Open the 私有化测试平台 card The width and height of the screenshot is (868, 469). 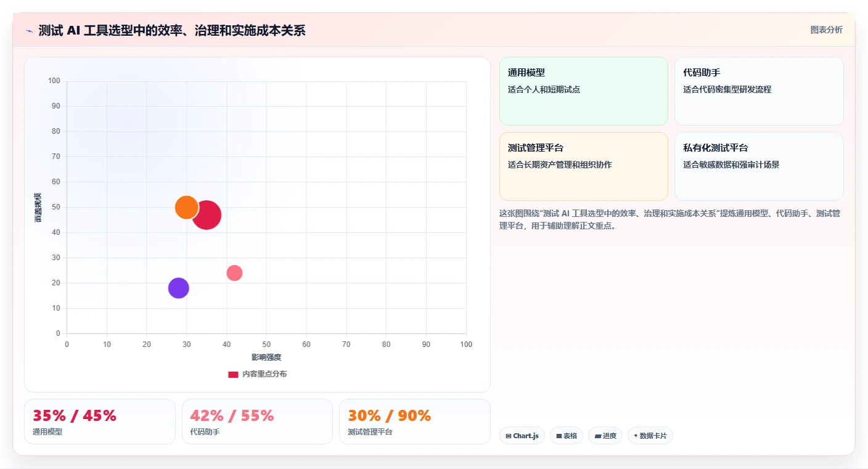click(x=759, y=166)
